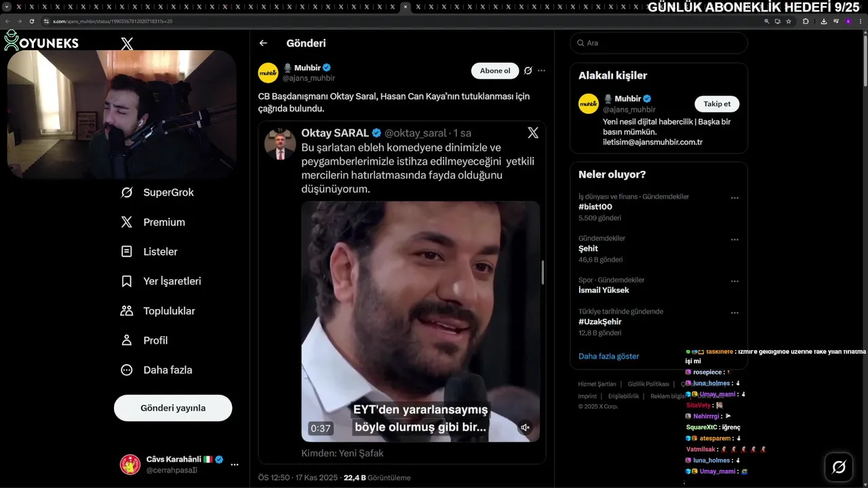
Task: Click the page scrollbar thumb beside the video
Action: (542, 272)
